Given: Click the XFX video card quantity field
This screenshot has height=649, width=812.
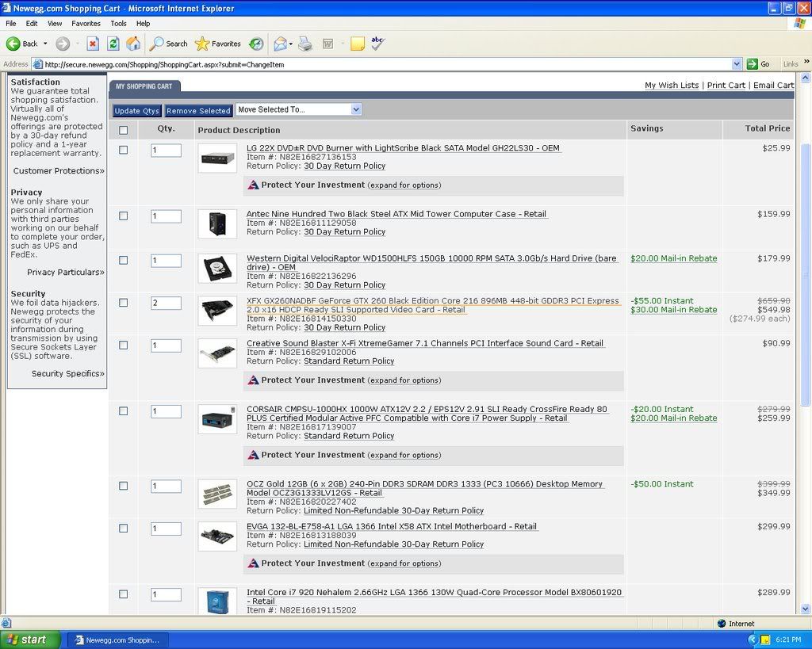Looking at the screenshot, I should (x=166, y=303).
